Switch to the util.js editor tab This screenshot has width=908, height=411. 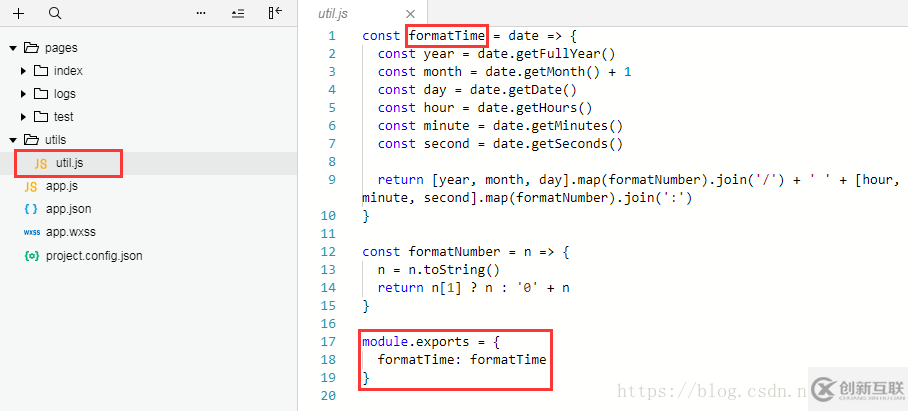pyautogui.click(x=334, y=14)
